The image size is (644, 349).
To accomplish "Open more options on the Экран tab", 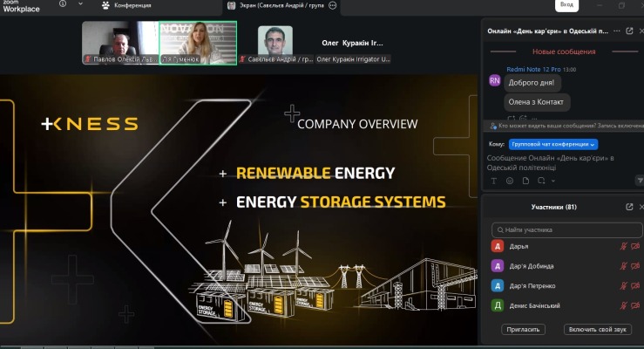I will click(x=333, y=5).
